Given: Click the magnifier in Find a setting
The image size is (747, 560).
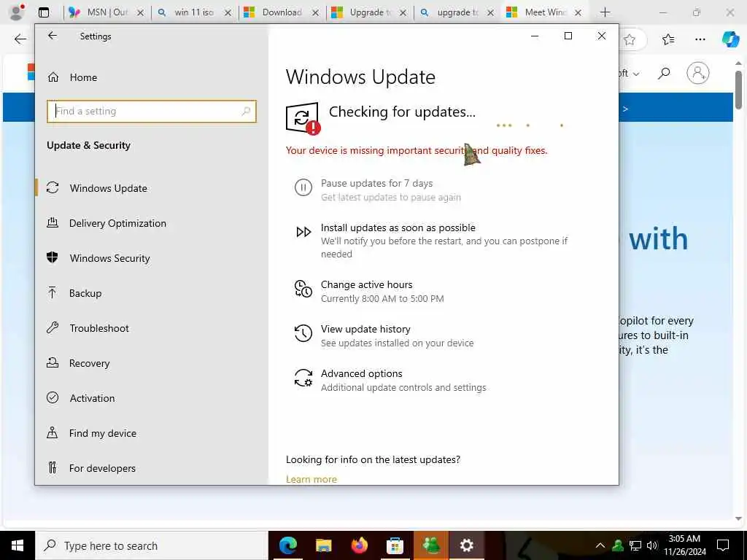Looking at the screenshot, I should click(x=246, y=112).
